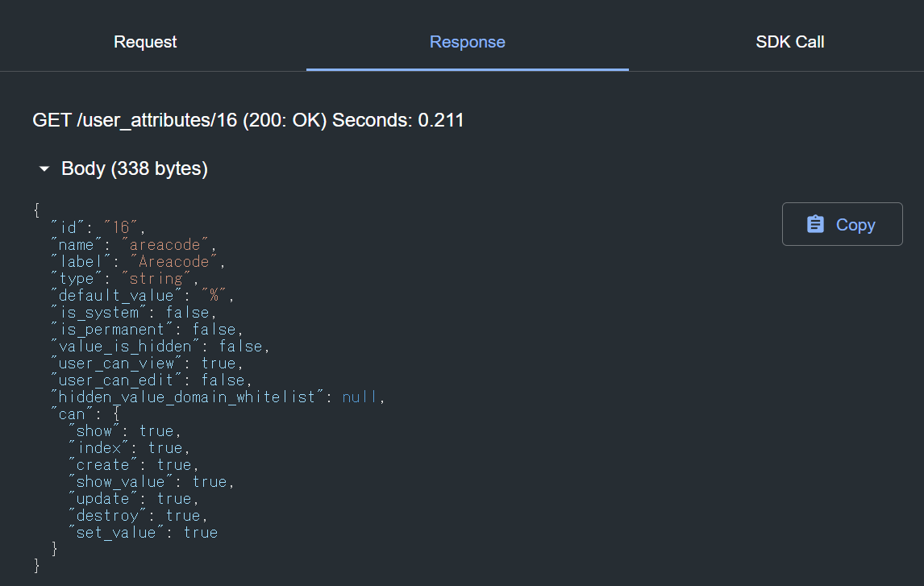Click the "Areacode" label value
The width and height of the screenshot is (924, 586).
pyautogui.click(x=173, y=261)
